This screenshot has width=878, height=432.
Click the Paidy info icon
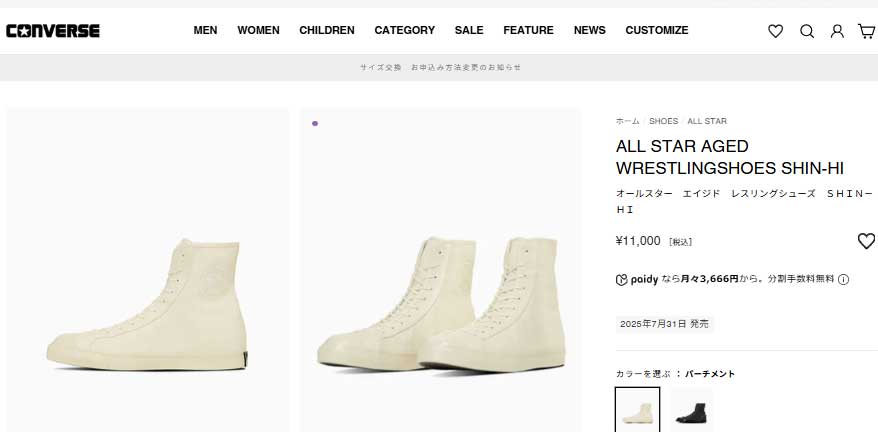[843, 279]
